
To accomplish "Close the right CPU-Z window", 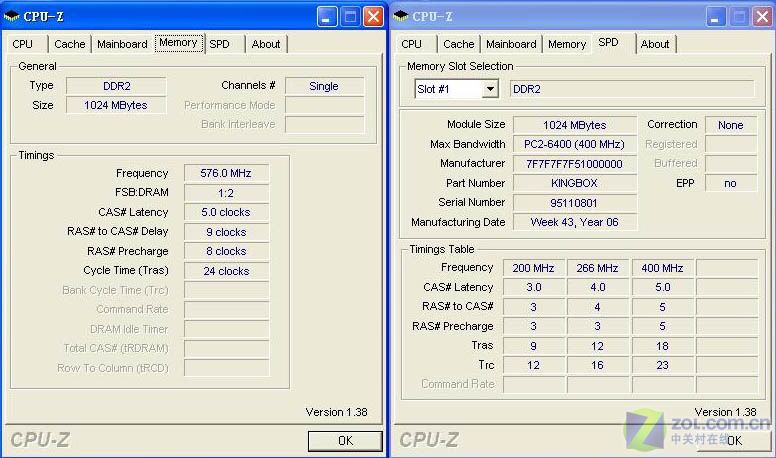I will [762, 17].
